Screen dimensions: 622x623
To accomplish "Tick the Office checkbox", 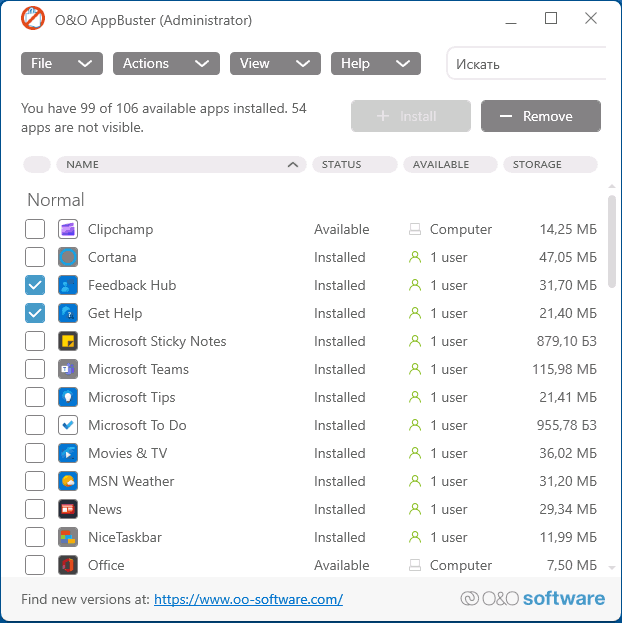I will point(35,565).
